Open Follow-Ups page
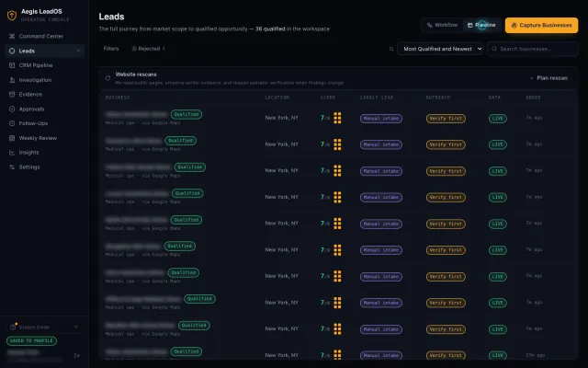The height and width of the screenshot is (368, 588). 45,123
